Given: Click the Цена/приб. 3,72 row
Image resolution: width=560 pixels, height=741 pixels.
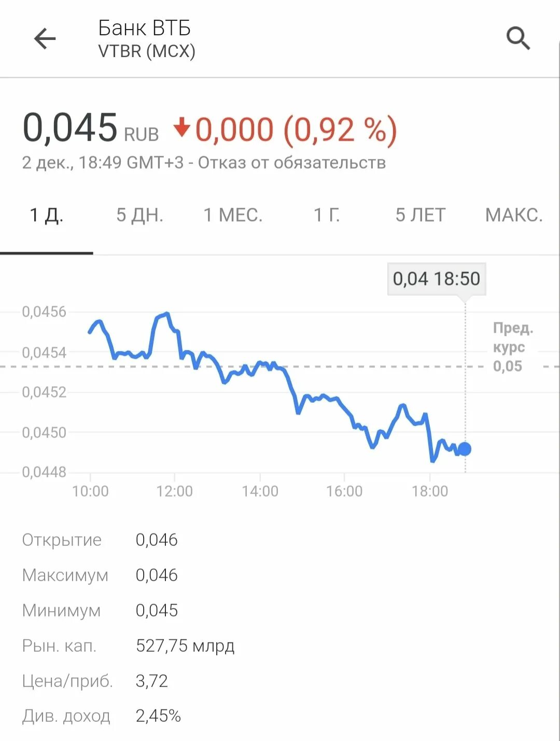Looking at the screenshot, I should [x=95, y=681].
